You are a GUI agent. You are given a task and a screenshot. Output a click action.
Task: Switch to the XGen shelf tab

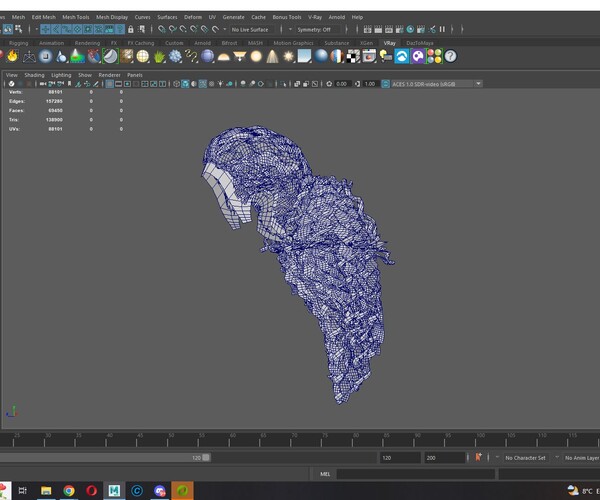(366, 43)
